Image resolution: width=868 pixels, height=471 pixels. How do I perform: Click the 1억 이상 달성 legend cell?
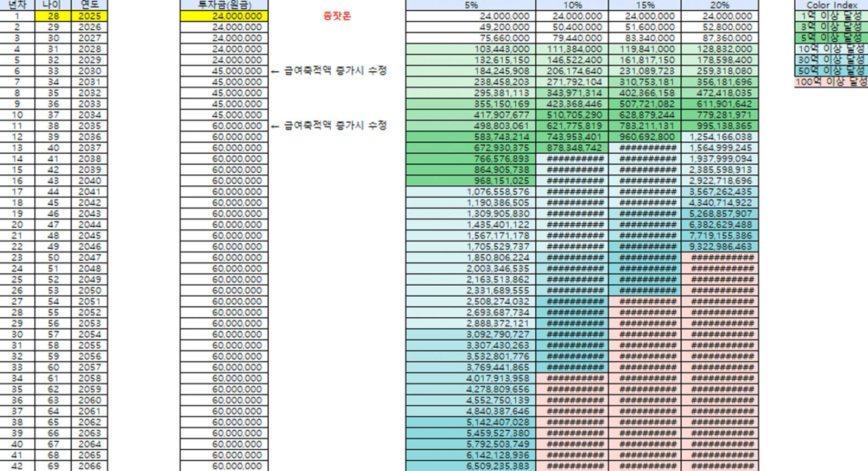click(x=831, y=16)
